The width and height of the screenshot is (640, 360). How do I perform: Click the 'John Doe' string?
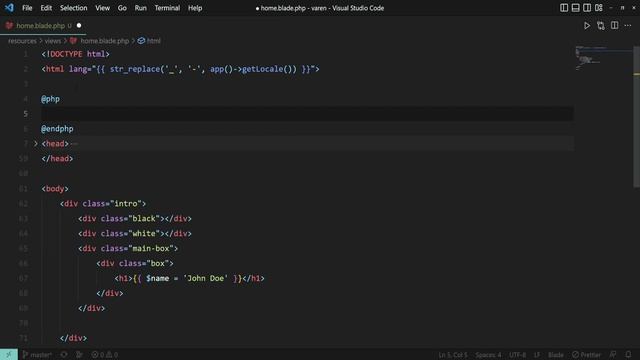pos(205,278)
